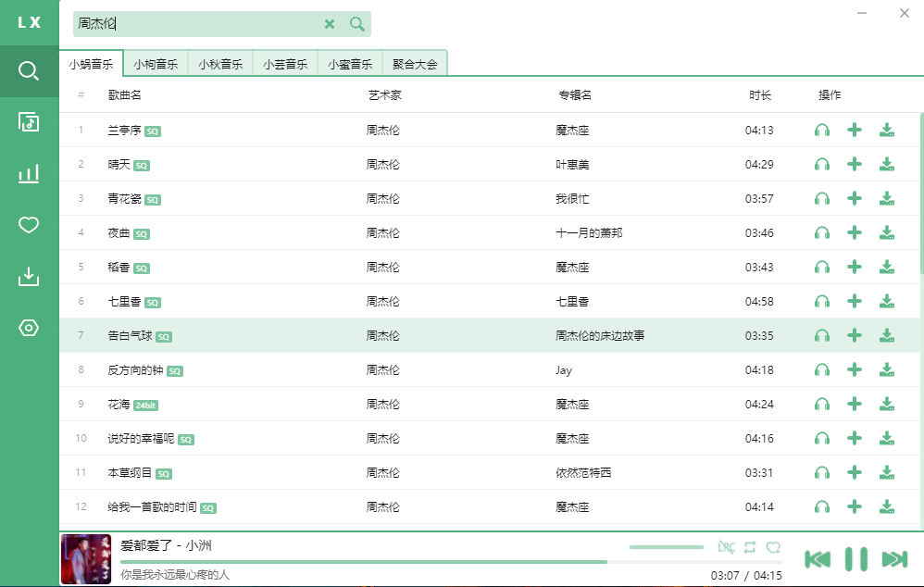Image resolution: width=924 pixels, height=587 pixels.
Task: Toggle the repeat play mode
Action: click(x=751, y=547)
